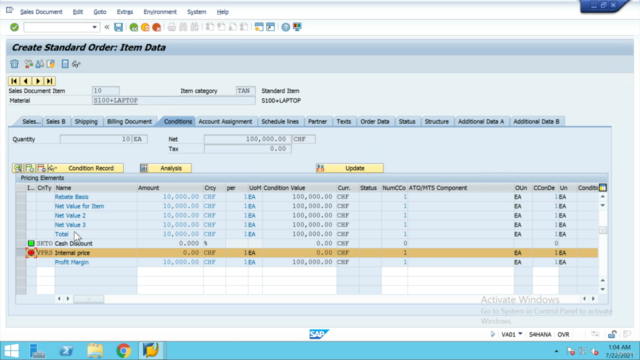Click the Condition Record button

tap(91, 168)
